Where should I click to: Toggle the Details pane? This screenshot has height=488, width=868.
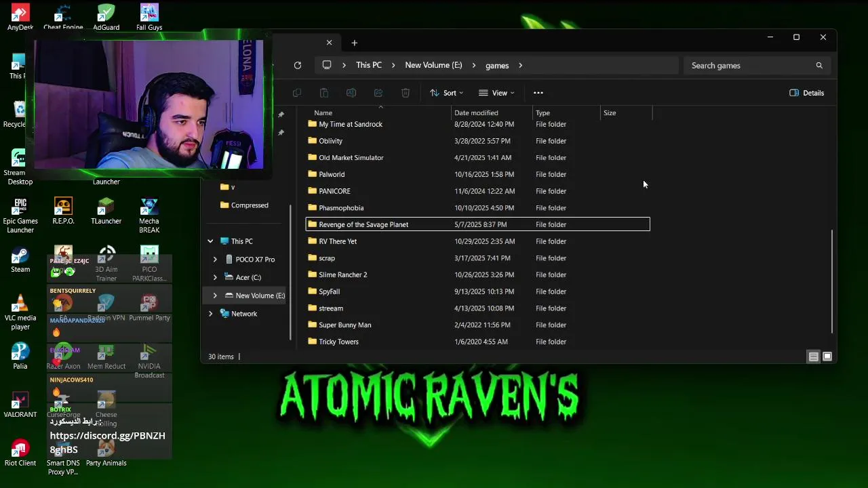807,93
